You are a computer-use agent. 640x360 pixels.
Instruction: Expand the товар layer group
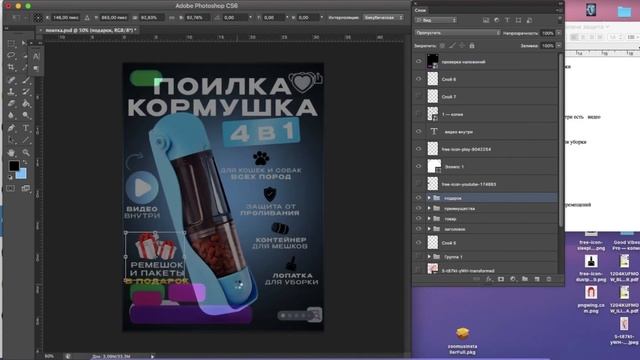pos(429,219)
